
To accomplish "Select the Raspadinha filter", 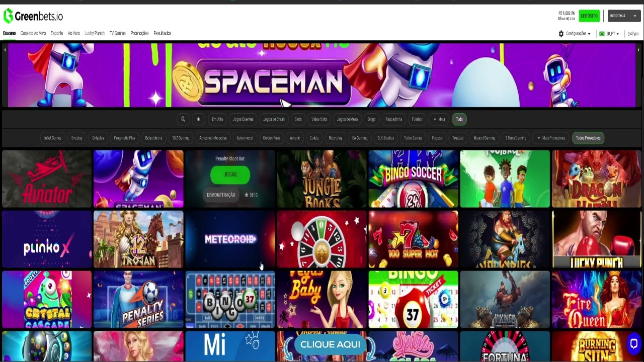I will [x=394, y=119].
